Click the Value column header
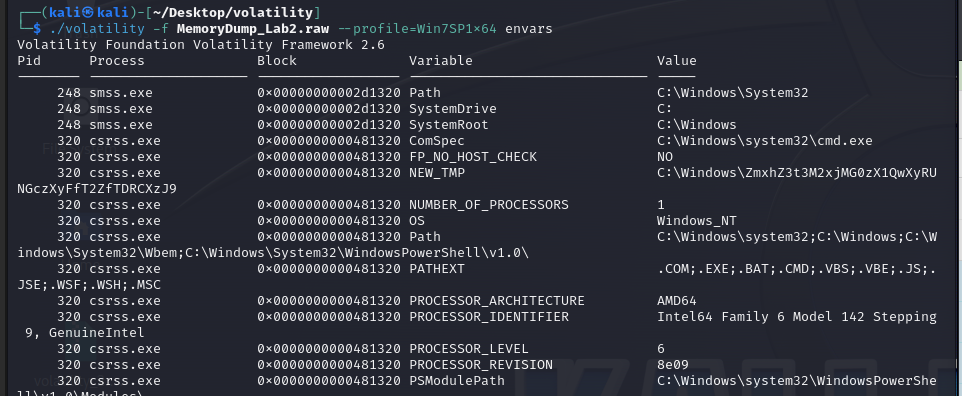This screenshot has width=962, height=396. 677,61
